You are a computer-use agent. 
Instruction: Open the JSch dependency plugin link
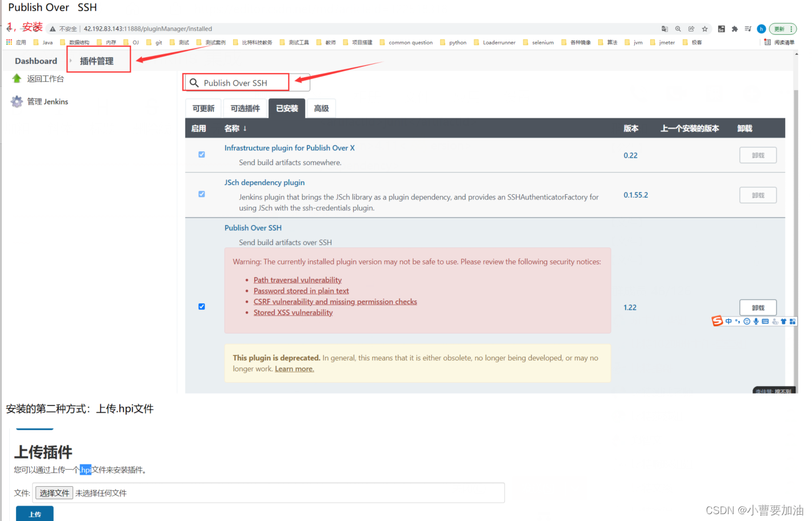(x=265, y=183)
